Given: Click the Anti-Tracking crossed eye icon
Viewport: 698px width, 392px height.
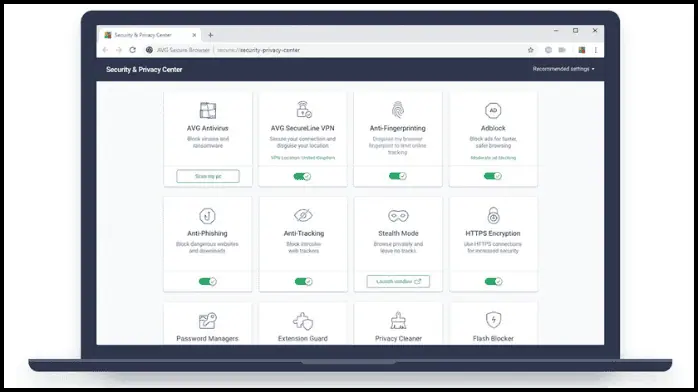Looking at the screenshot, I should [303, 215].
